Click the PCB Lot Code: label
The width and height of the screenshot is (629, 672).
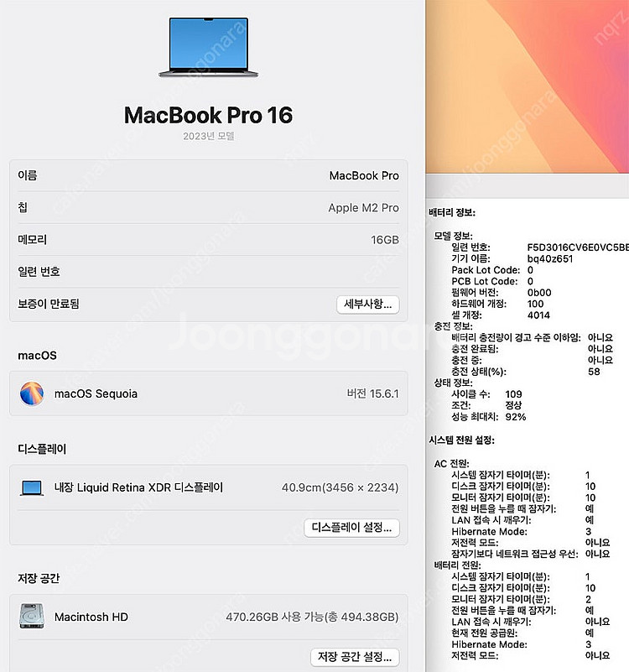tap(485, 281)
